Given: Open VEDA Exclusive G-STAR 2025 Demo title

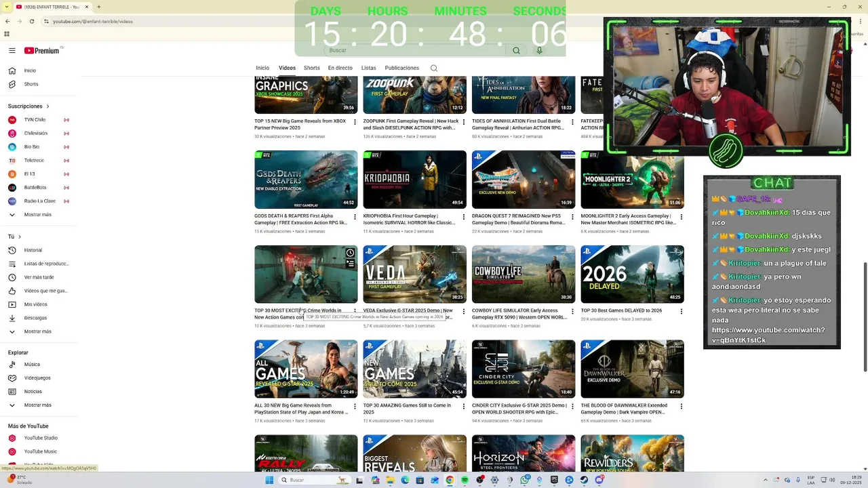Looking at the screenshot, I should (x=408, y=314).
